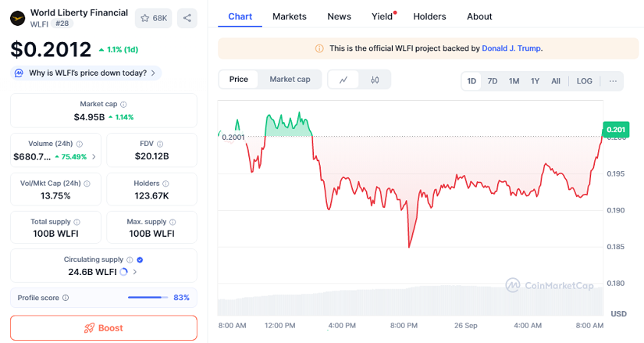Open Vol/Mkt Cap (24h) info icon
This screenshot has width=644, height=343.
click(87, 184)
